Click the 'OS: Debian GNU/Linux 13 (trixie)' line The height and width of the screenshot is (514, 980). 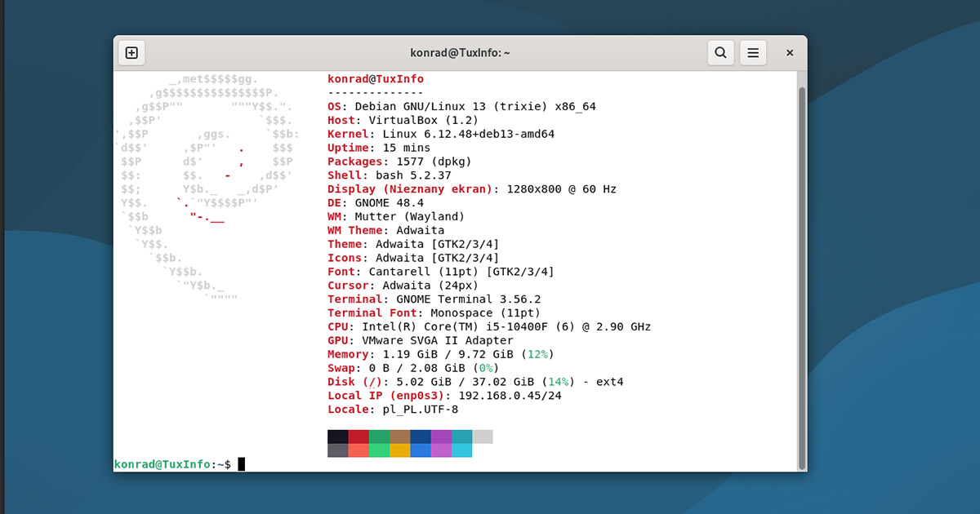point(461,107)
